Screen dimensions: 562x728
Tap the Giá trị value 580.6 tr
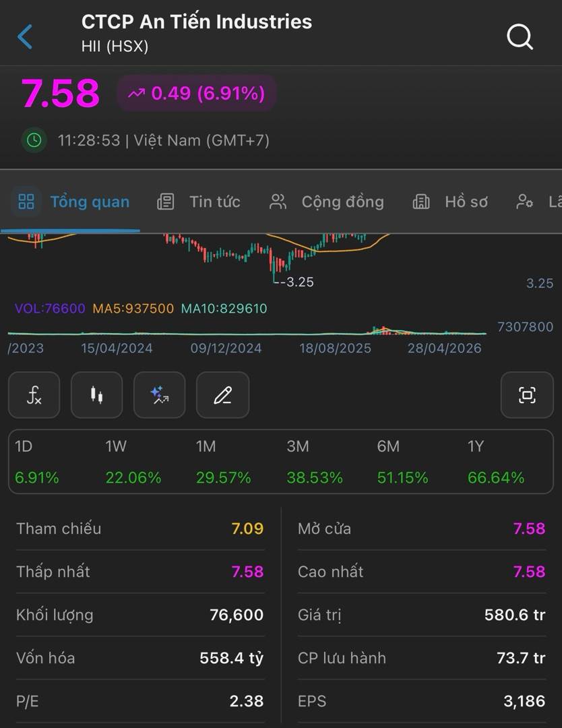[515, 615]
